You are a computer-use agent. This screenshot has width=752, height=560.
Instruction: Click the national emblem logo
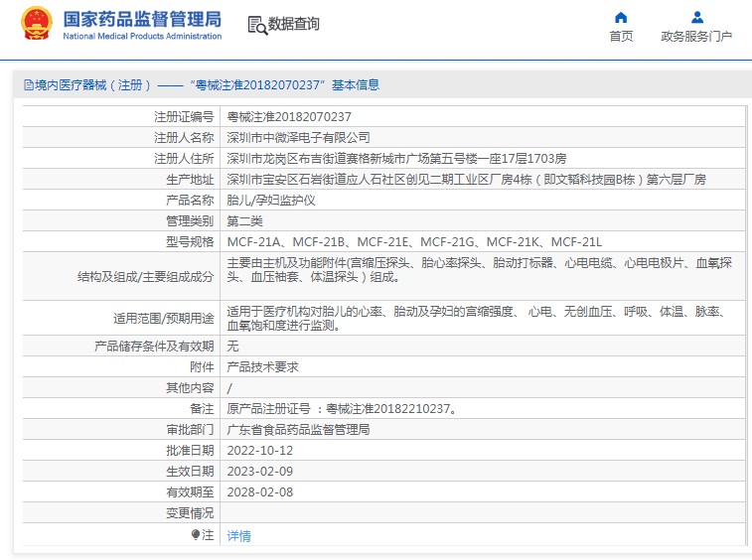36,25
